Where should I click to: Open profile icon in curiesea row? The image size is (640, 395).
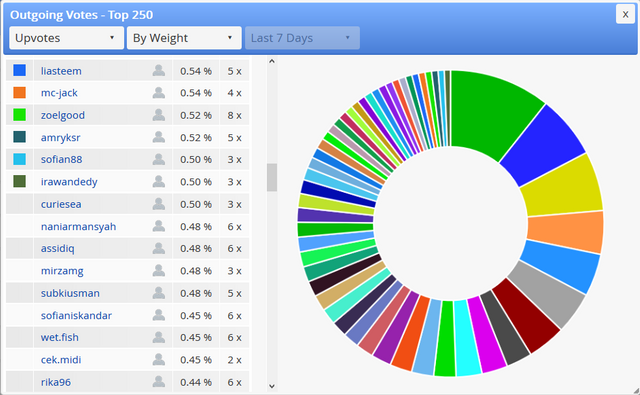(x=159, y=204)
